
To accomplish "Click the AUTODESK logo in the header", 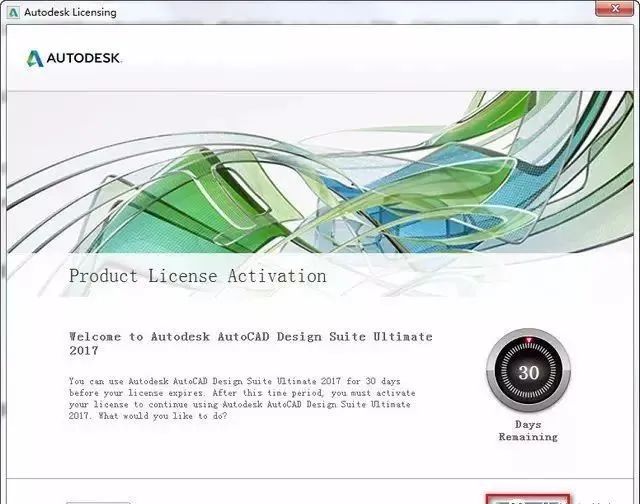I will pos(74,58).
